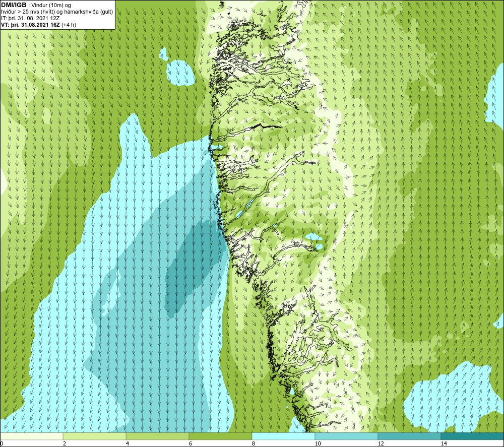Click the 8–10 m/s light cyan legend swatch
504x447 pixels.
pyautogui.click(x=283, y=436)
